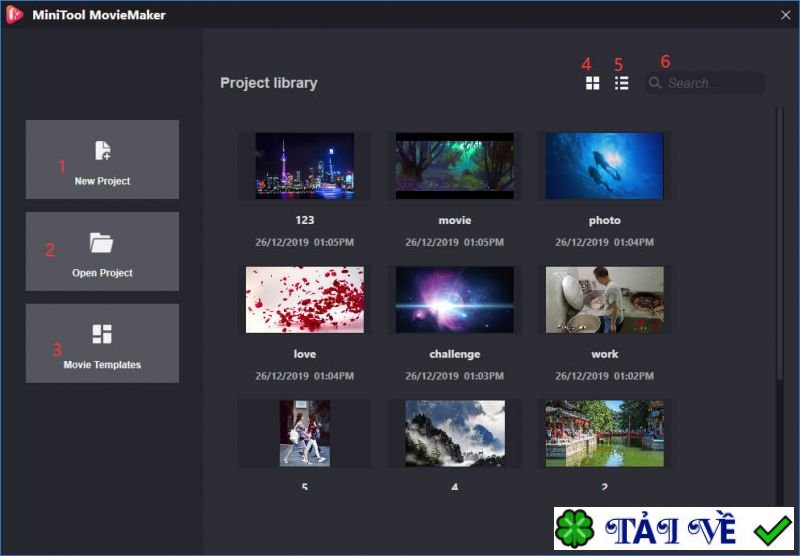Click the New Project file icon
Screen dimensions: 800x556
coord(103,150)
